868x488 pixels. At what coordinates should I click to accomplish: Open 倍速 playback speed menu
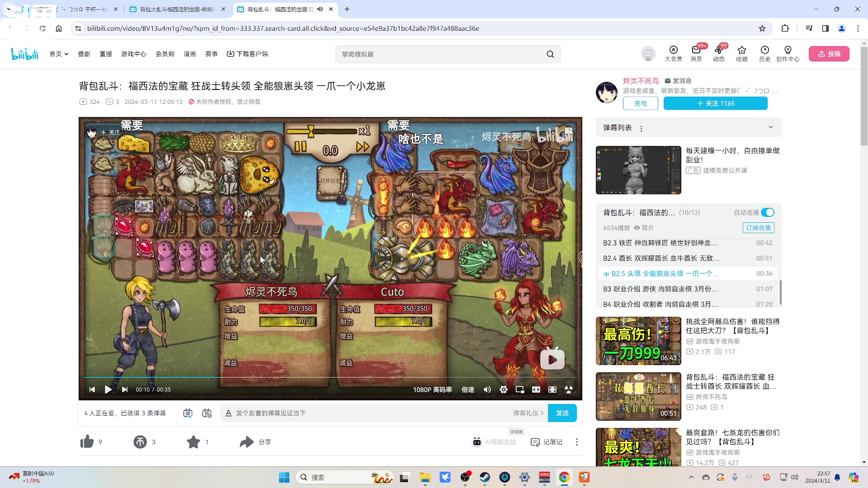(x=468, y=389)
